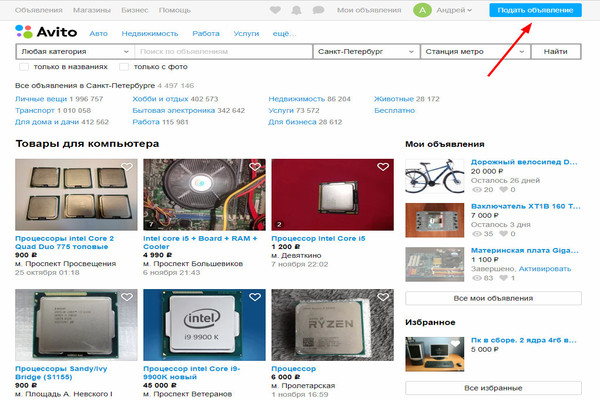Viewport: 600px width, 400px height.
Task: Open 'Процессоры Sandy/Ivy Bridge' listing title
Action: 61,372
